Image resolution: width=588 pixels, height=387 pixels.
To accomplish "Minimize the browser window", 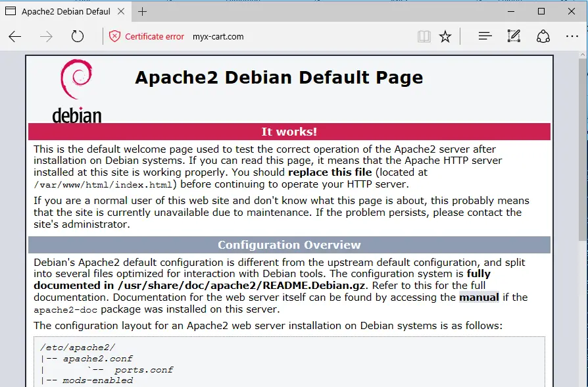I will click(x=511, y=12).
